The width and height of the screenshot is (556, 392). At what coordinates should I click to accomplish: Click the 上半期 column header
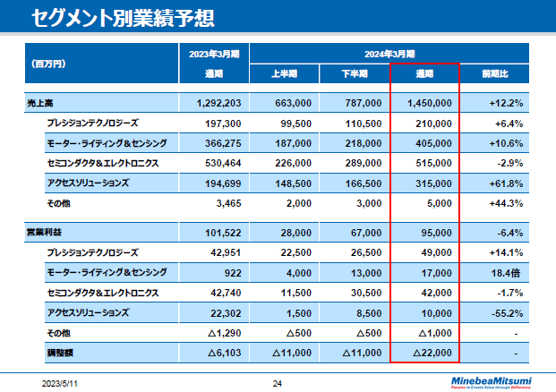coord(284,73)
